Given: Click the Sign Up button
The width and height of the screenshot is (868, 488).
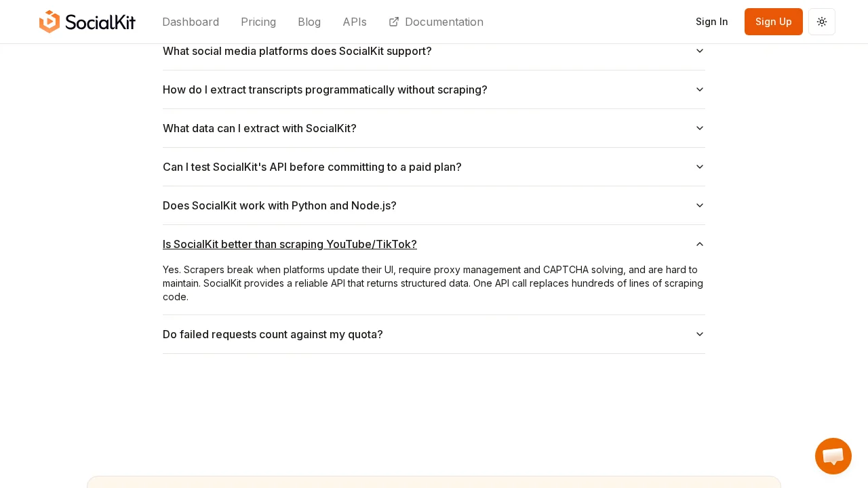Looking at the screenshot, I should tap(774, 22).
